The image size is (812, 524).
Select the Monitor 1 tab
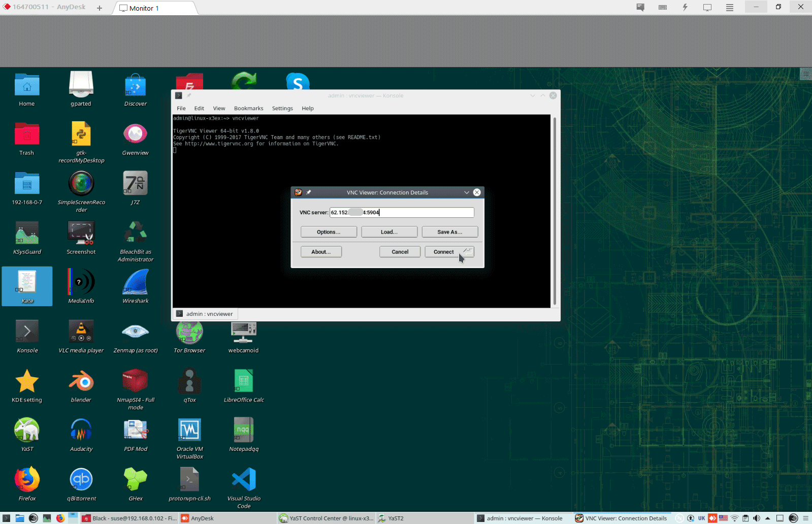pyautogui.click(x=155, y=8)
